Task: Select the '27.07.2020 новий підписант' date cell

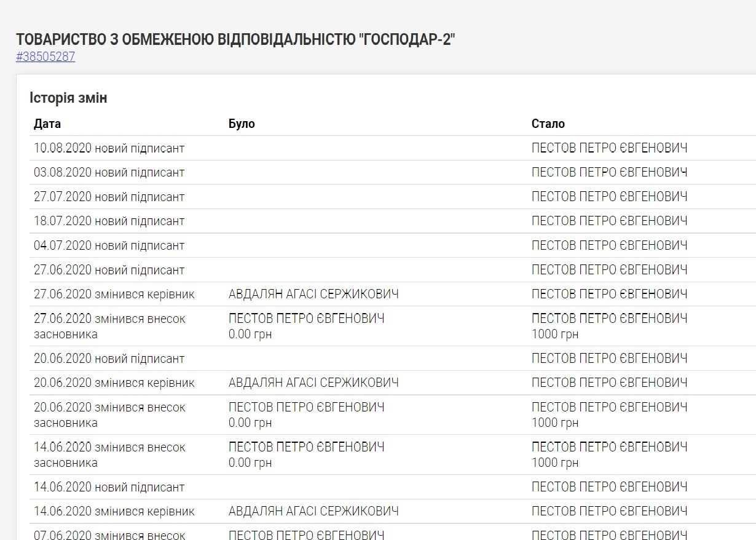Action: (109, 197)
